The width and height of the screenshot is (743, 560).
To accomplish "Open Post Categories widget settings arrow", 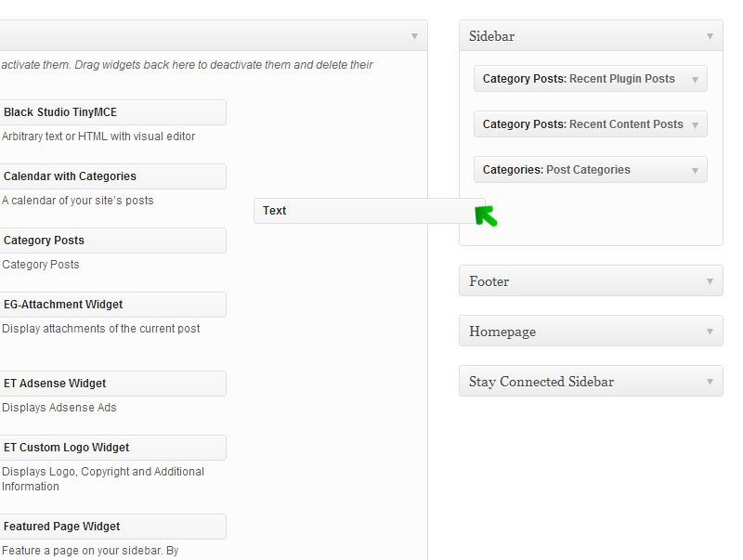I will 695,170.
